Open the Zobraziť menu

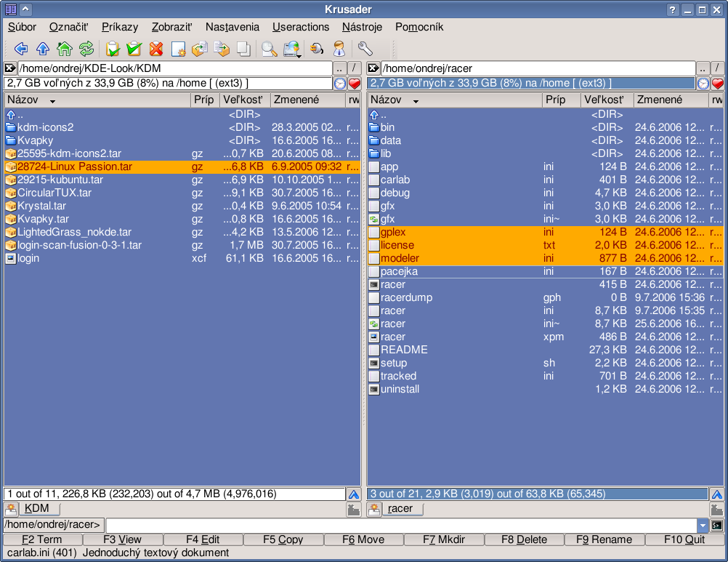click(x=171, y=27)
